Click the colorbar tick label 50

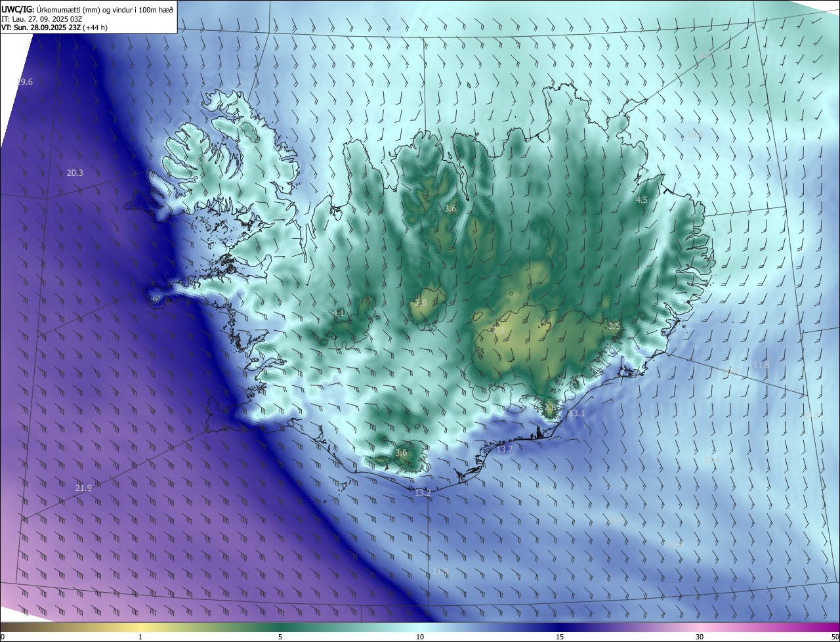point(835,637)
